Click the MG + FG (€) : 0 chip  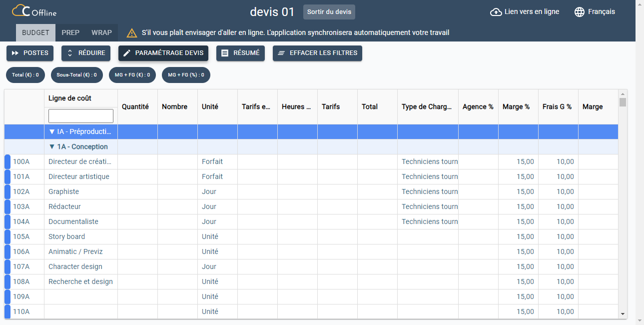click(132, 75)
